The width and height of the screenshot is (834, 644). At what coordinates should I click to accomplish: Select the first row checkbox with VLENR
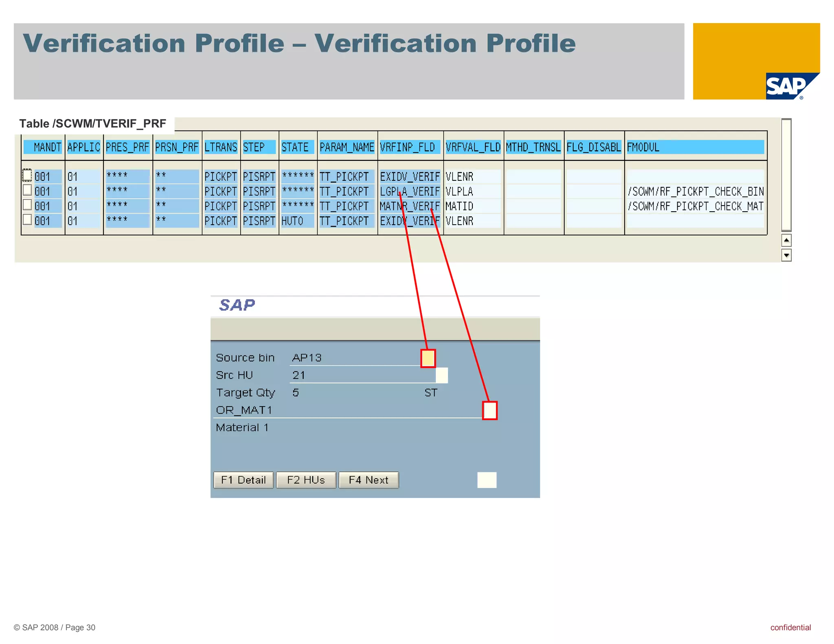[27, 175]
